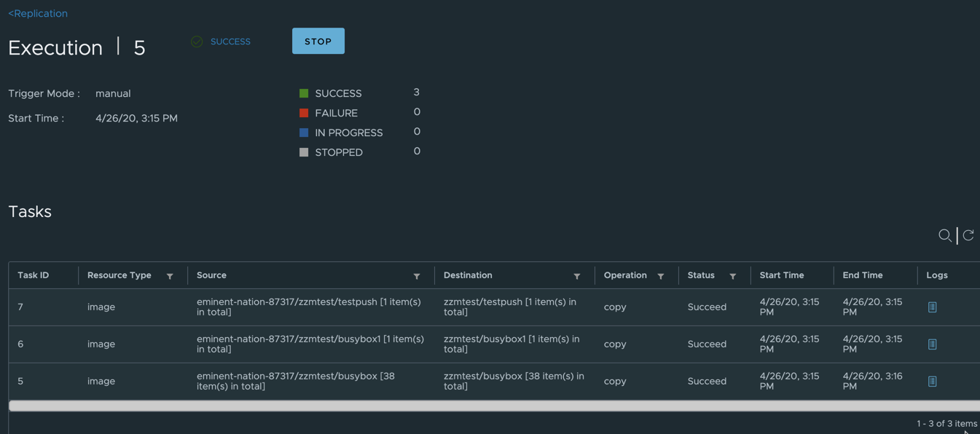Open the search icon in the Tasks panel
Image resolution: width=980 pixels, height=434 pixels.
tap(945, 235)
